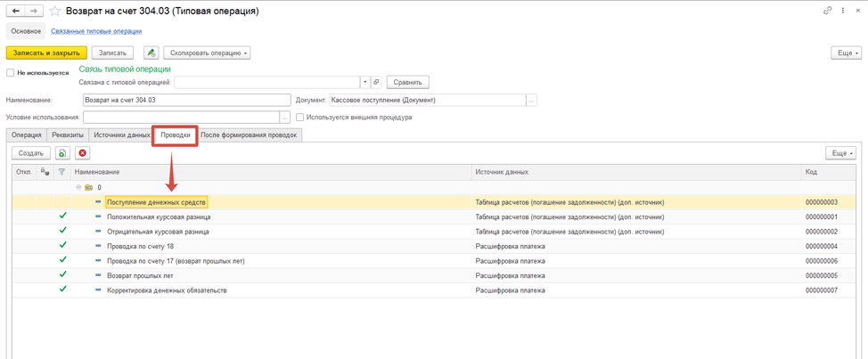Click the Сравнить button

coord(408,82)
